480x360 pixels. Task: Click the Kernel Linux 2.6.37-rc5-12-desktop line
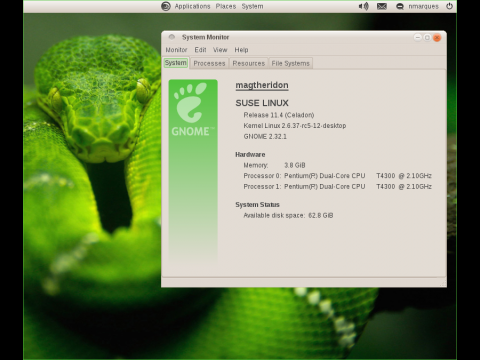295,126
